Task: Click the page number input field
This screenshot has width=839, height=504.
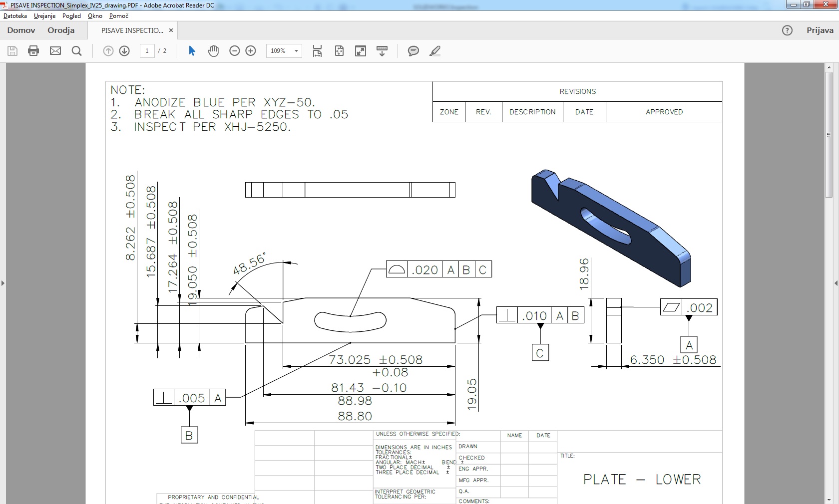Action: (x=147, y=51)
